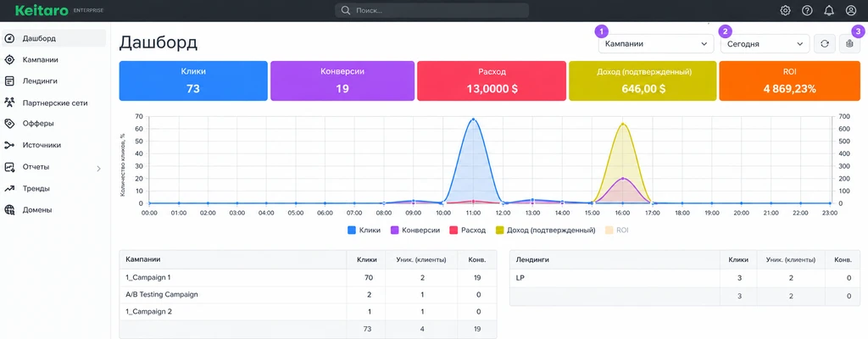Image resolution: width=868 pixels, height=339 pixels.
Task: Click the Партнерские сети sidebar icon
Action: [9, 103]
